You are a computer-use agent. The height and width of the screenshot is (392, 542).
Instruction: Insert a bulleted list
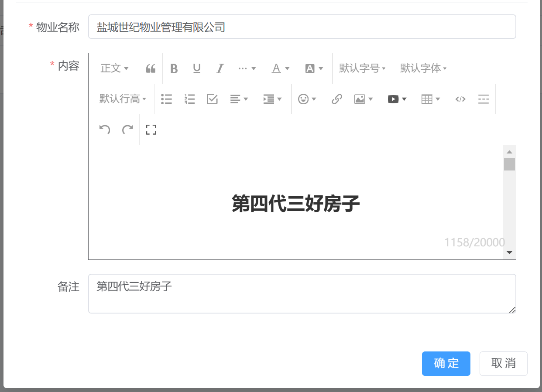click(x=166, y=99)
